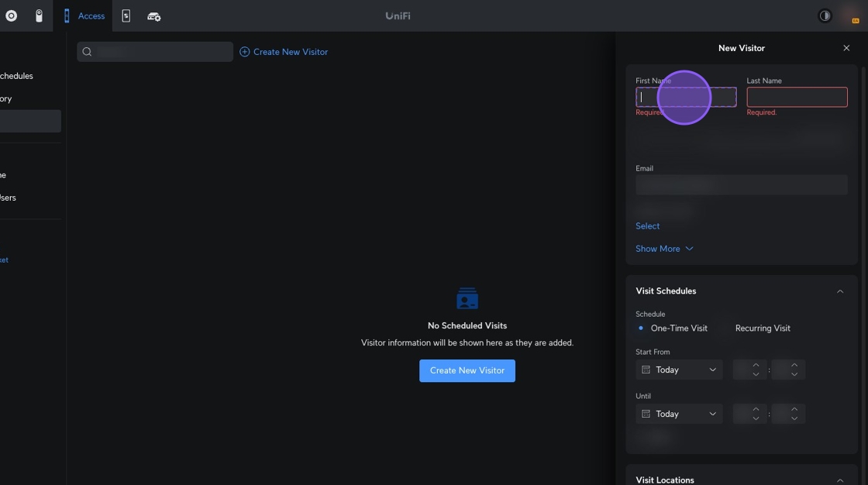Close the New Visitor panel
Image resolution: width=868 pixels, height=485 pixels.
tap(846, 48)
